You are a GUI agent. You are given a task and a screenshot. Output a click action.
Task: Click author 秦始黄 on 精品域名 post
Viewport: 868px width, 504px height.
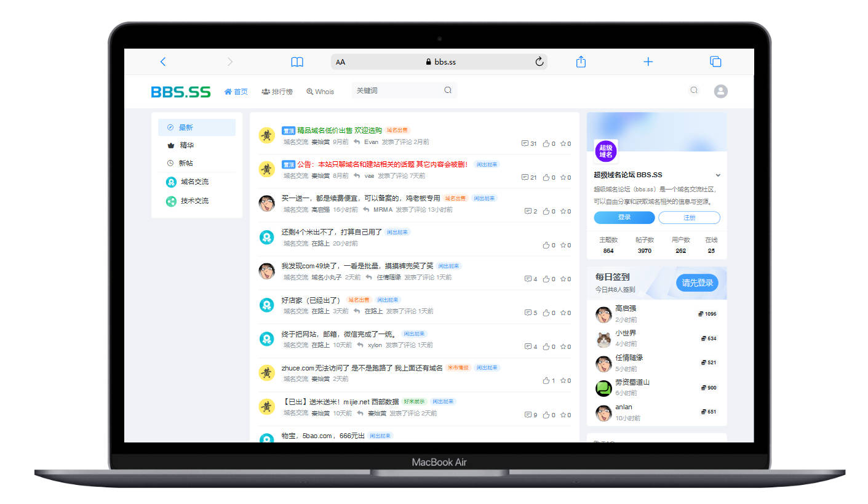(x=321, y=142)
